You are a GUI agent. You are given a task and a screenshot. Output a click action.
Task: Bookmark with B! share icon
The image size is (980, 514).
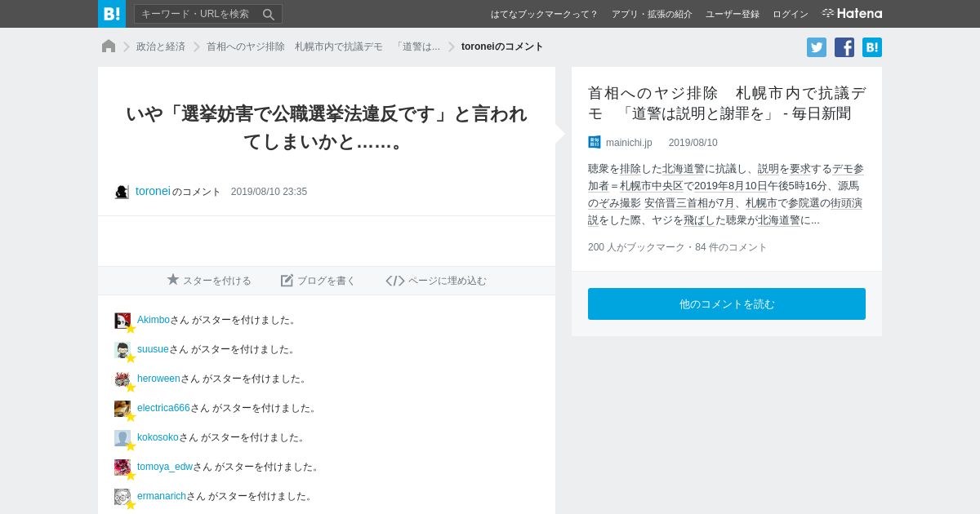pyautogui.click(x=872, y=47)
